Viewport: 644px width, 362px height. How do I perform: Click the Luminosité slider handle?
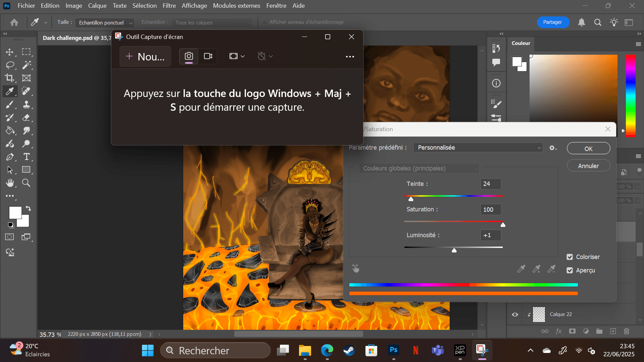click(454, 250)
